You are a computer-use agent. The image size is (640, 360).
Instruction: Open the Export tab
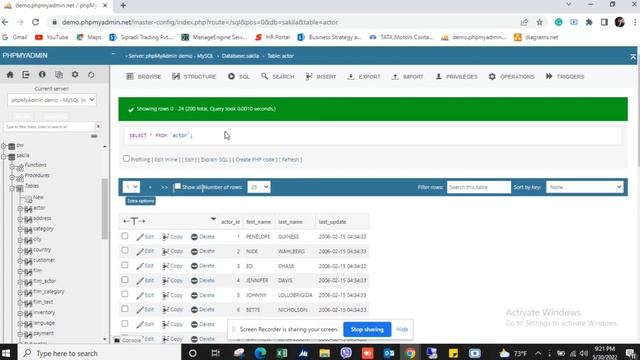[364, 76]
